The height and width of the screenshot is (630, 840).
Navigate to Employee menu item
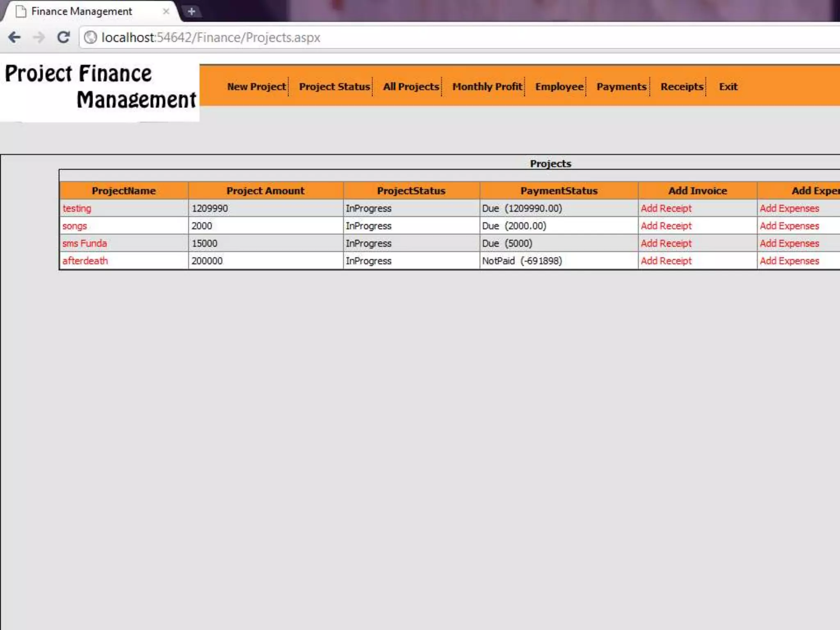[559, 87]
